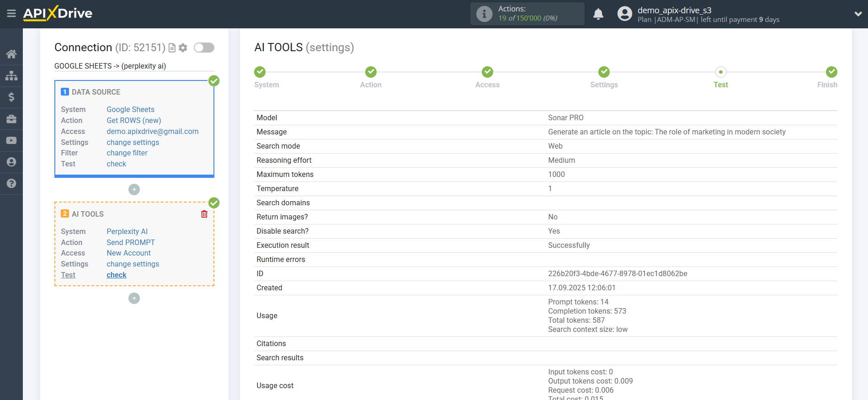Select the AI TOOLS block header
Image resolution: width=868 pixels, height=400 pixels.
click(x=82, y=214)
